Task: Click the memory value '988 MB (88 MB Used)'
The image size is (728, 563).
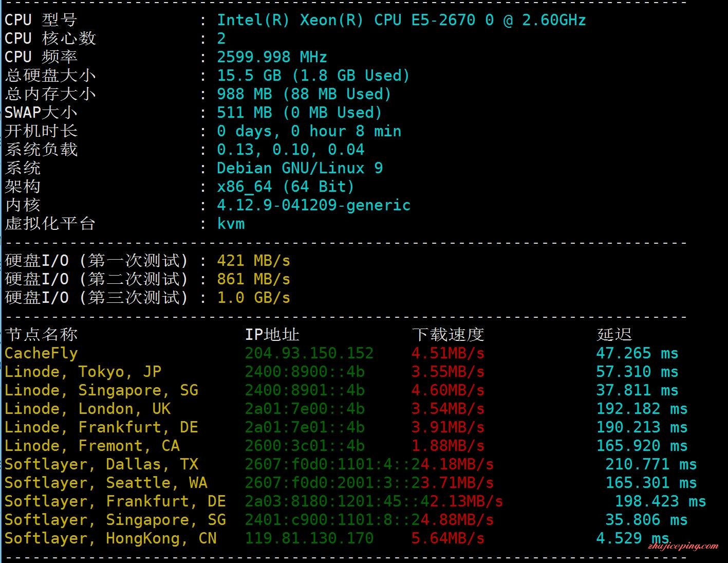Action: [x=304, y=94]
